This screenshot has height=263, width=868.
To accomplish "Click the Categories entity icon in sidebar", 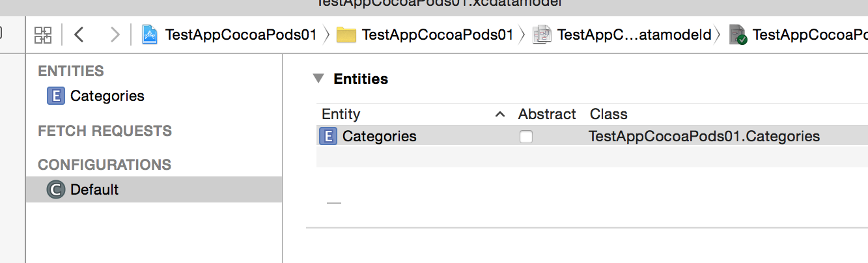I will 56,96.
